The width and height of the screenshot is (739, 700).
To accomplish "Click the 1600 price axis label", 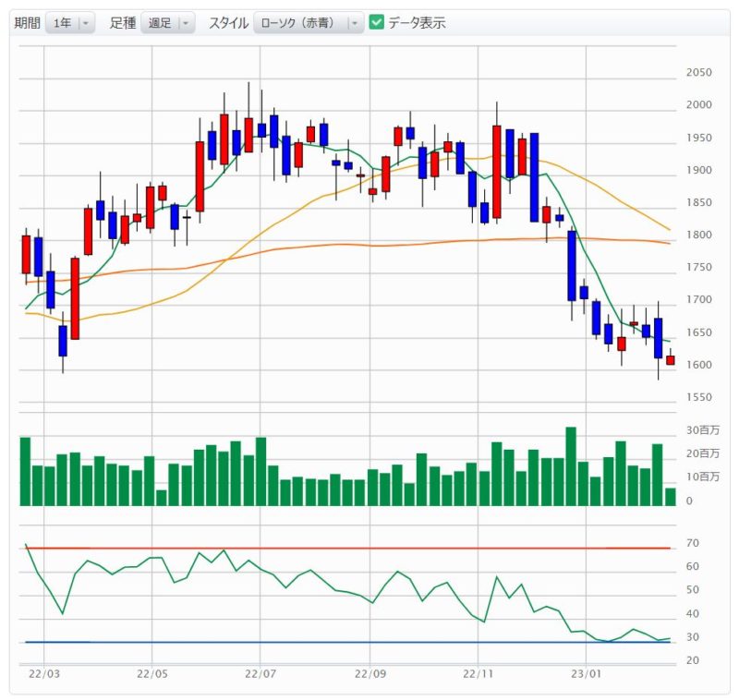I will coord(699,365).
